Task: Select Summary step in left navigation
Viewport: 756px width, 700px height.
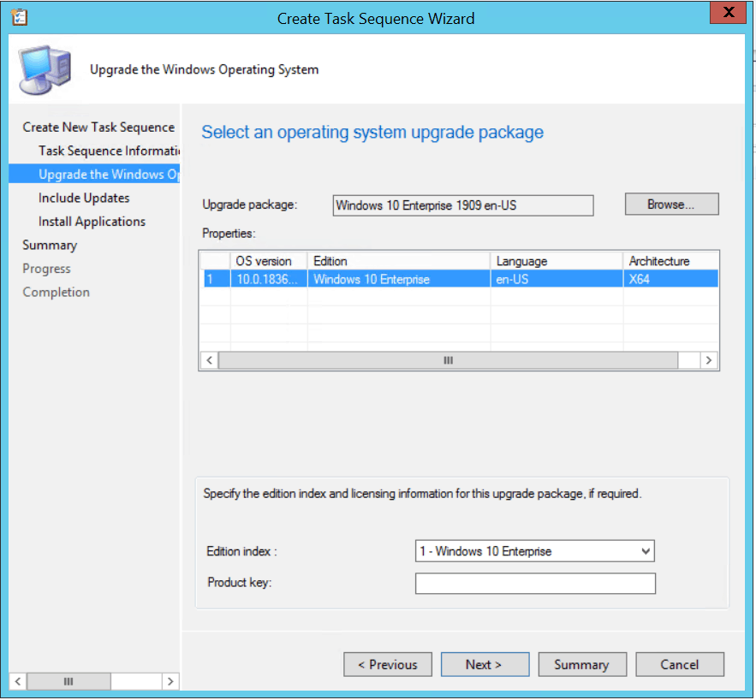Action: click(50, 246)
